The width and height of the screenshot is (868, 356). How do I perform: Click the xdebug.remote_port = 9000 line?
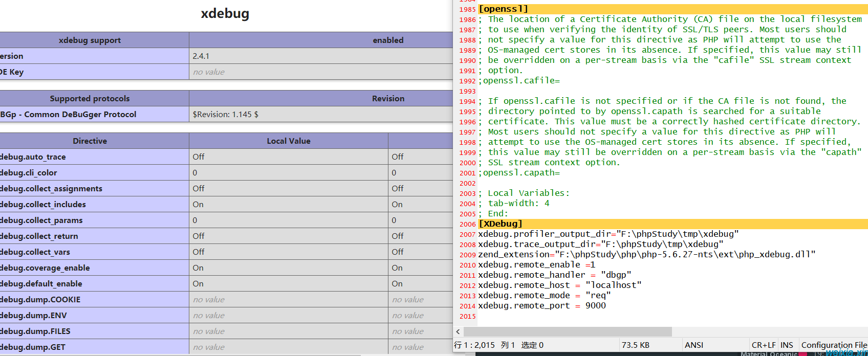click(542, 306)
